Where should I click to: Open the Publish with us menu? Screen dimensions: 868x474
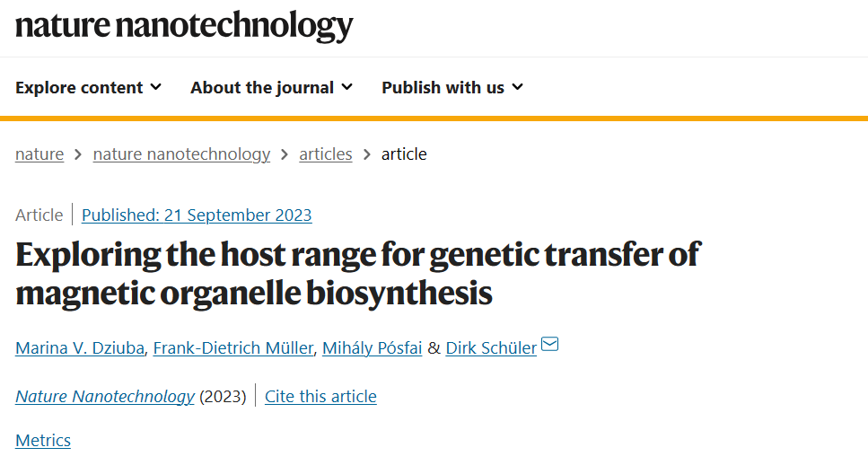pyautogui.click(x=452, y=87)
